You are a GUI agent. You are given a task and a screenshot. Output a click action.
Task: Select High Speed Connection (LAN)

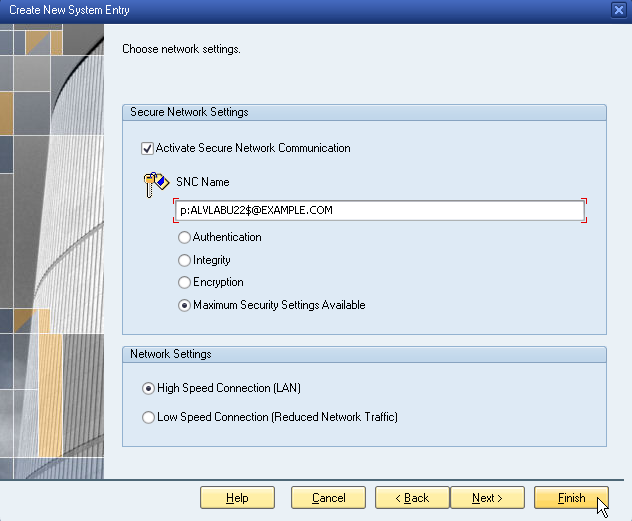point(149,388)
